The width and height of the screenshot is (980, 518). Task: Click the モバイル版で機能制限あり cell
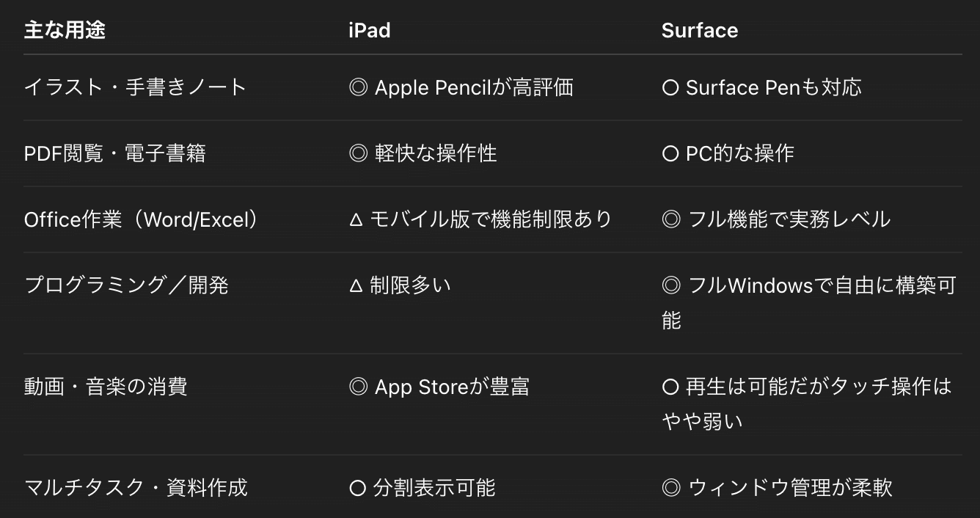[x=480, y=219]
